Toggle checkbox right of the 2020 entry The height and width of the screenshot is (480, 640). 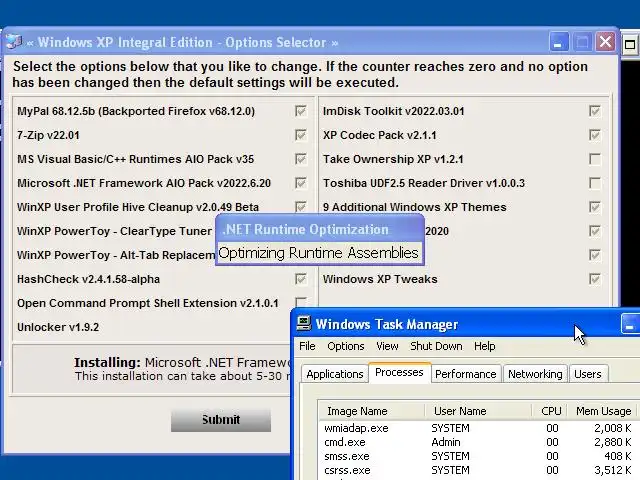tap(595, 231)
